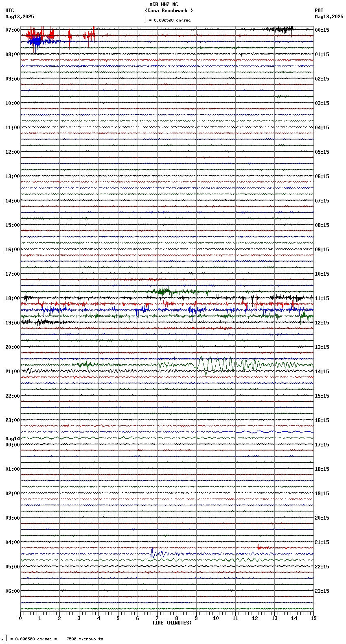Screen dimensions: 346x644
Task: Click the 04:00 UTC time label
Action: (13, 542)
